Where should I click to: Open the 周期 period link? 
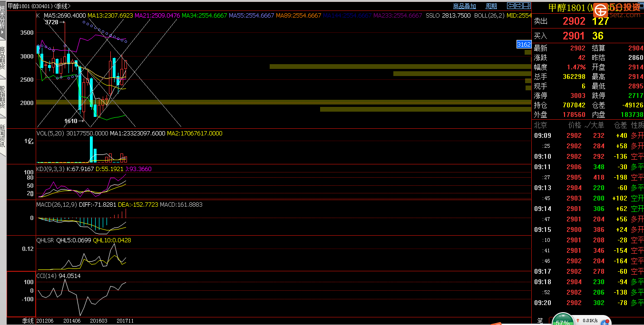tap(491, 6)
